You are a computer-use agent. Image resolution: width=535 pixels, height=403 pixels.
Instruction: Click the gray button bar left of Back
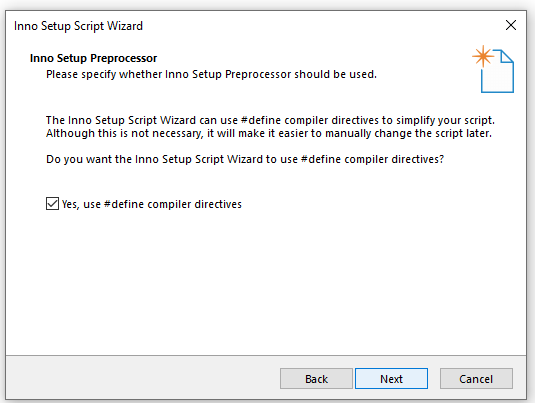click(143, 378)
